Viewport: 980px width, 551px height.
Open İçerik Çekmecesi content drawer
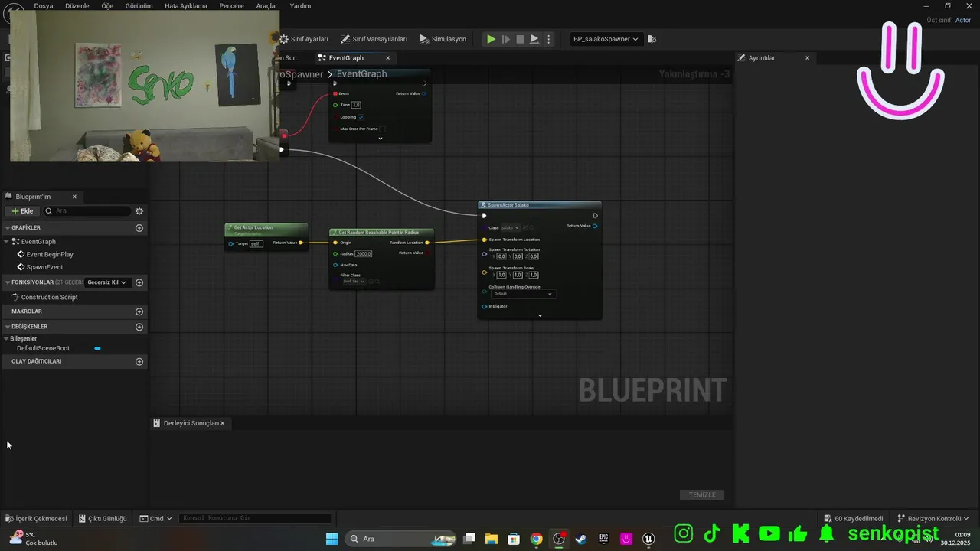tap(36, 518)
